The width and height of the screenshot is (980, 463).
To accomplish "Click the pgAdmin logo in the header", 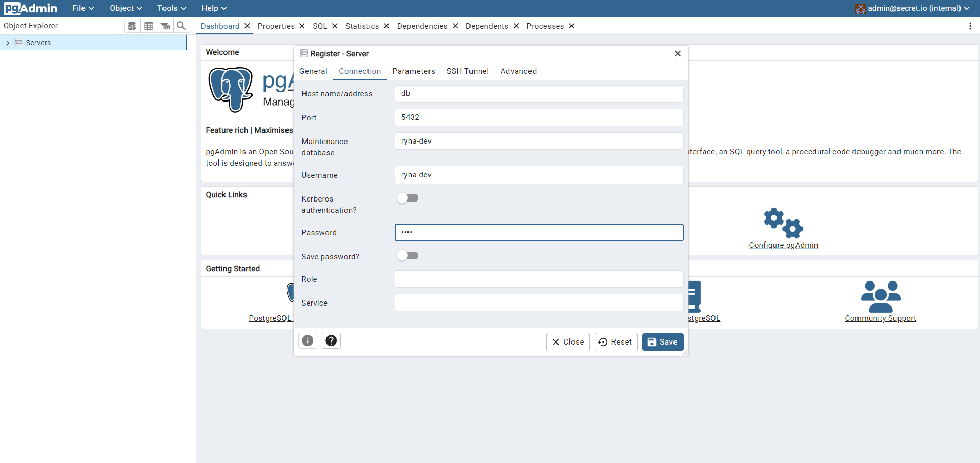I will 31,8.
